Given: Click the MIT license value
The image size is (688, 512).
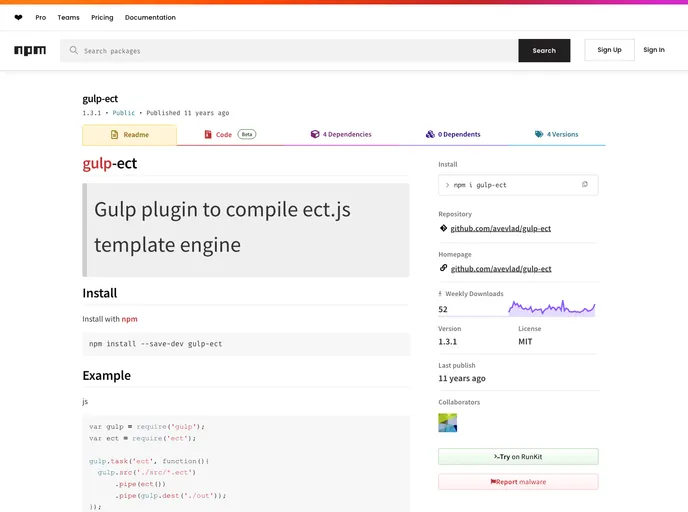Looking at the screenshot, I should (525, 341).
